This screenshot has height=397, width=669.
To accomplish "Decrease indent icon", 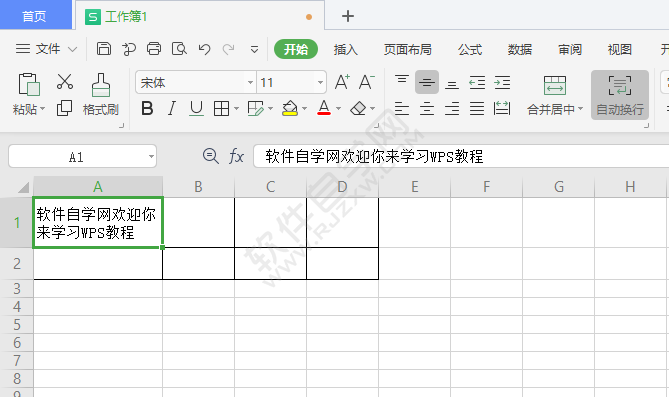I will point(477,82).
